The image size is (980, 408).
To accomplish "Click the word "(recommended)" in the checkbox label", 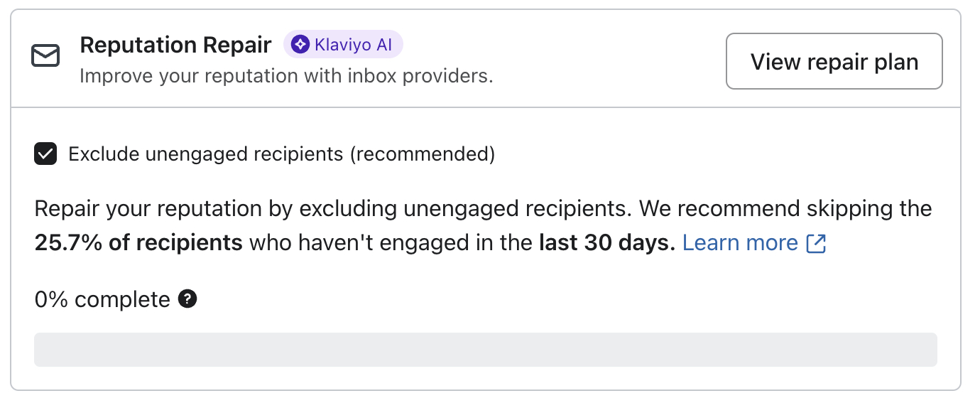I will pyautogui.click(x=422, y=154).
